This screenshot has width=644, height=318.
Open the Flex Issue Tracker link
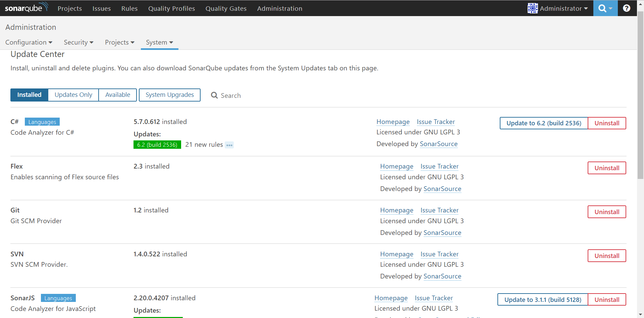click(x=439, y=167)
